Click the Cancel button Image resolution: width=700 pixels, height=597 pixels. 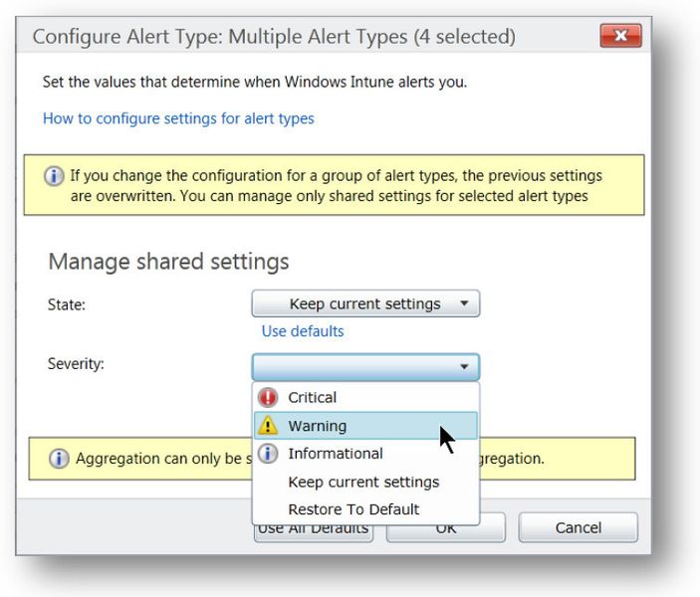coord(579,527)
